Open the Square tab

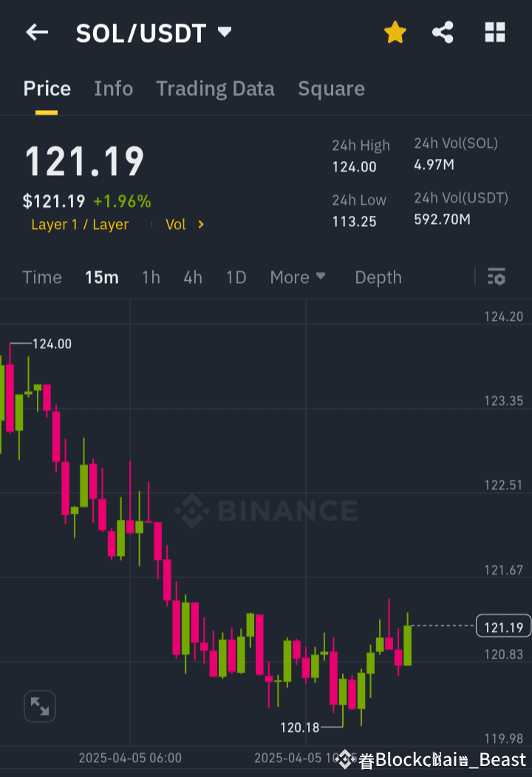coord(331,89)
